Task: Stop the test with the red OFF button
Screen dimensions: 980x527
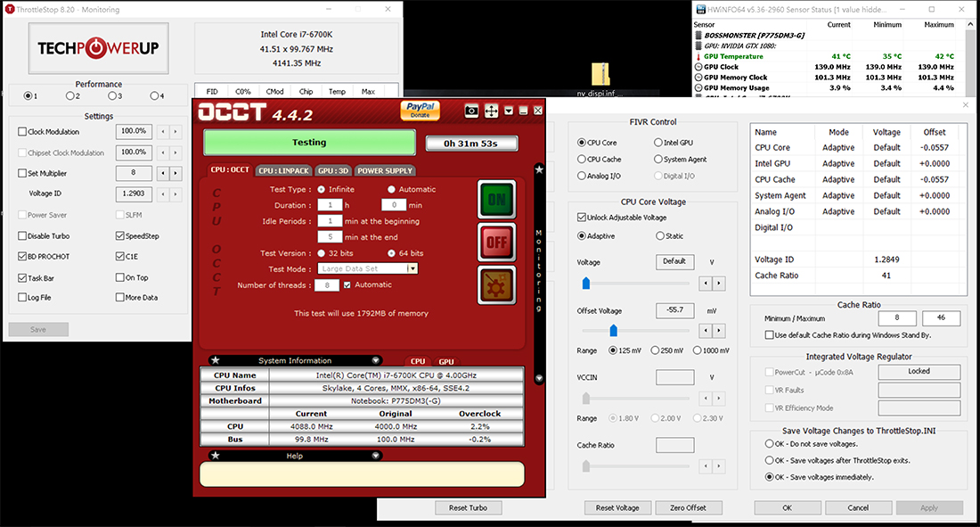Action: coord(497,243)
